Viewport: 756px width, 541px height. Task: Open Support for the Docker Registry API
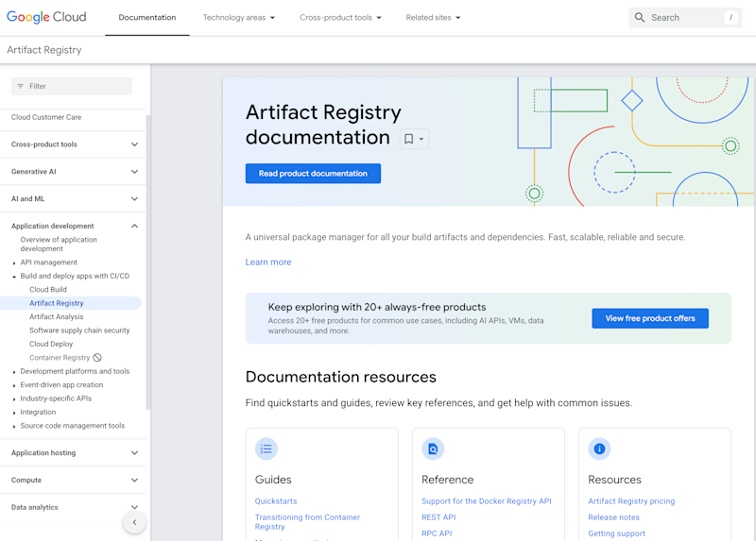(487, 501)
